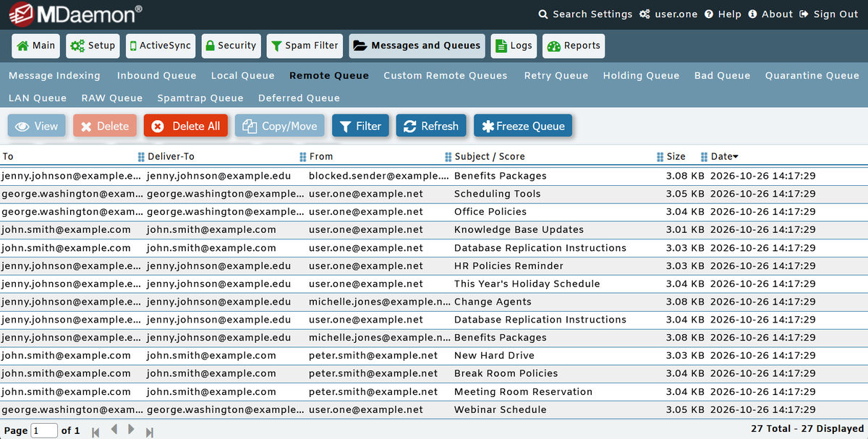The image size is (868, 439).
Task: Select the 'Office Policies' message row
Action: [434, 212]
